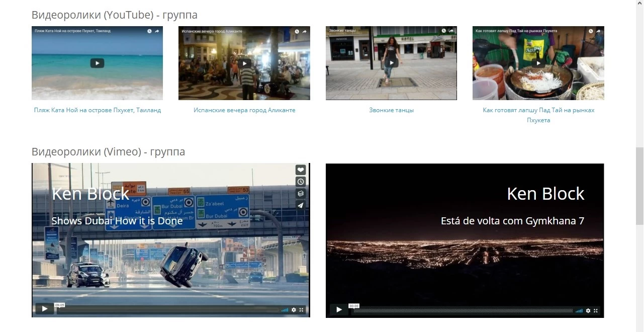This screenshot has width=644, height=332.
Task: Play the Звонкие танцы YouTube video
Action: click(391, 63)
